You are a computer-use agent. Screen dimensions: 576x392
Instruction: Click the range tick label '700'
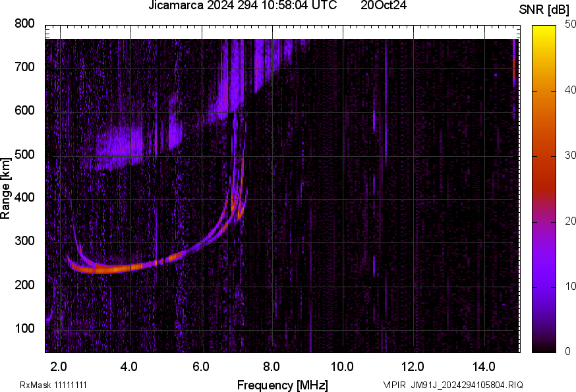[24, 67]
